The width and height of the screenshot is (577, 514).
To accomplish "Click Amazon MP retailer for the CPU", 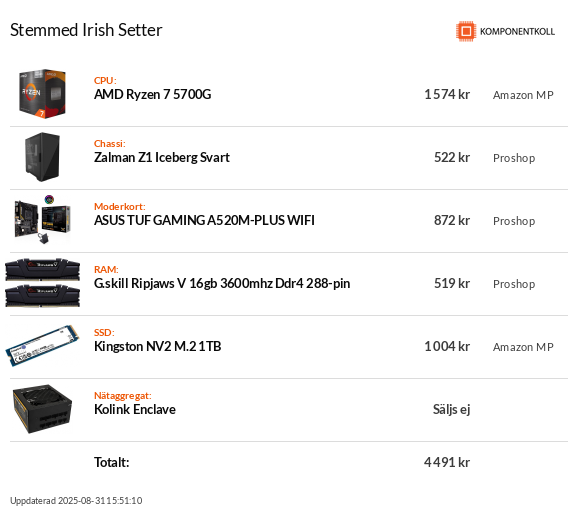I will [523, 95].
